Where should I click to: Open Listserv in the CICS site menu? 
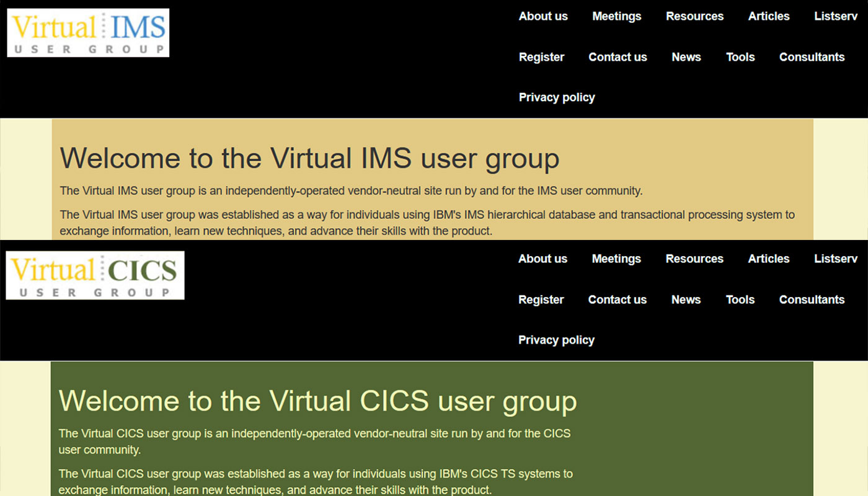point(836,259)
